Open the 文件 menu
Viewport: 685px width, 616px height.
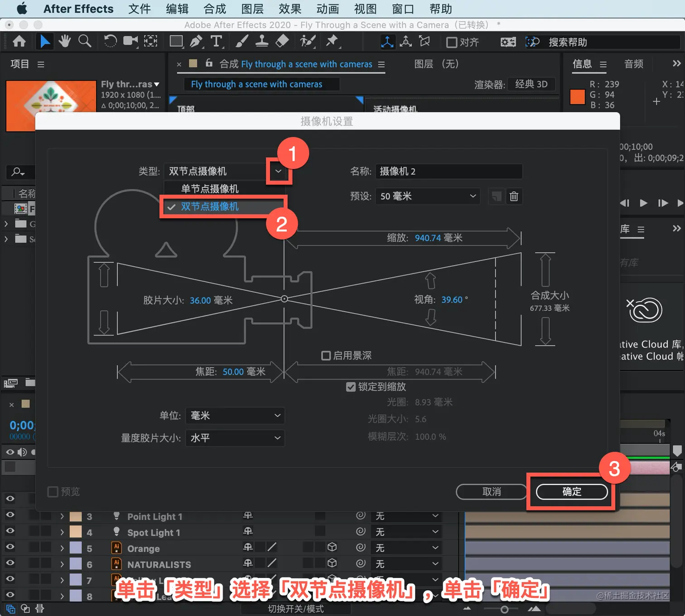click(x=140, y=9)
